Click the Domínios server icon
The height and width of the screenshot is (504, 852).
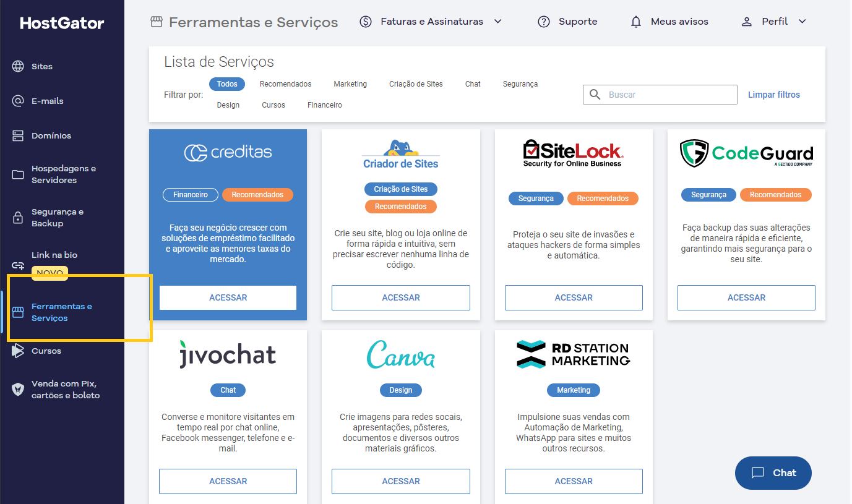(18, 135)
